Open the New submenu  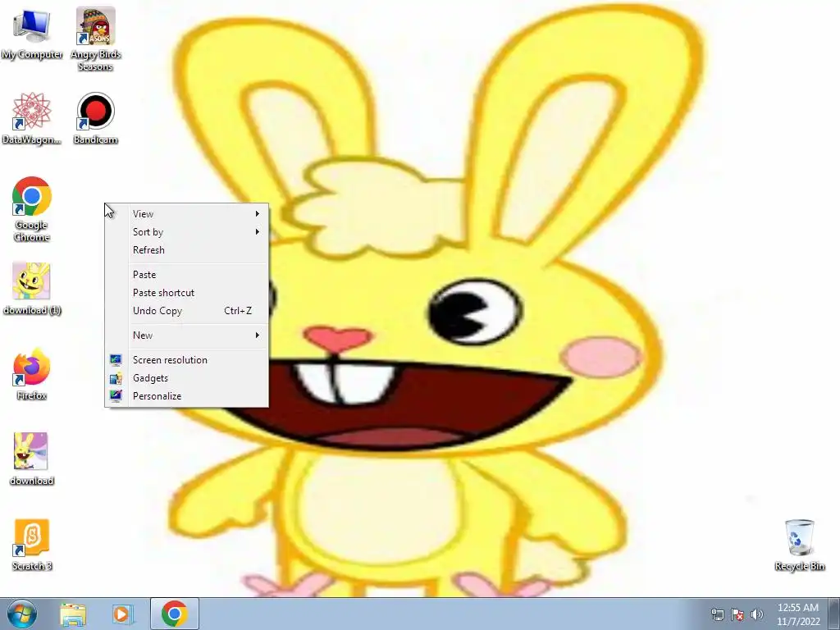pos(186,336)
